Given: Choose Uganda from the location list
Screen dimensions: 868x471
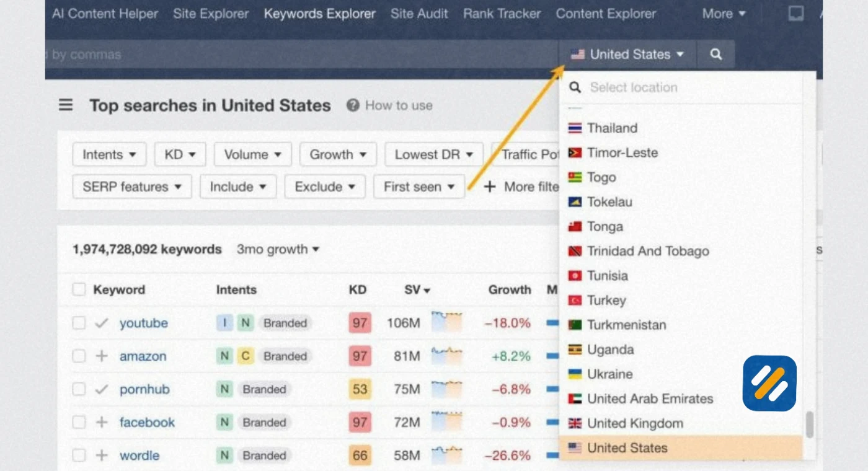Looking at the screenshot, I should click(681, 350).
